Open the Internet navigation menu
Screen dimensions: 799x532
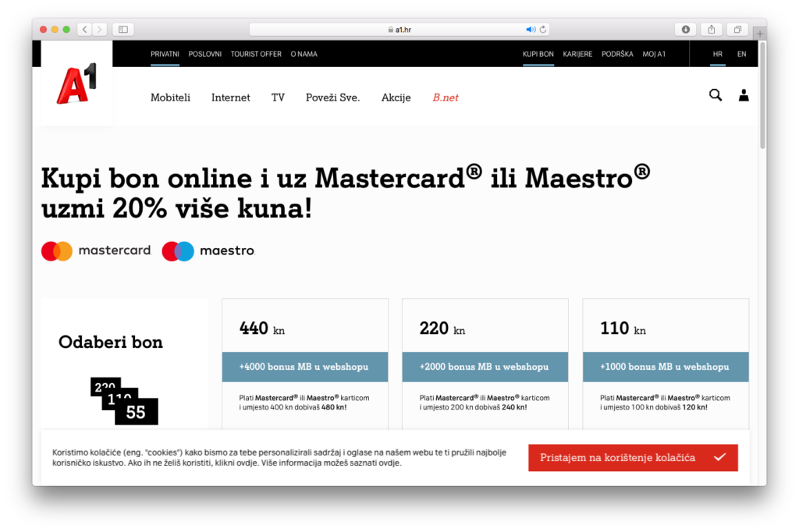(231, 98)
